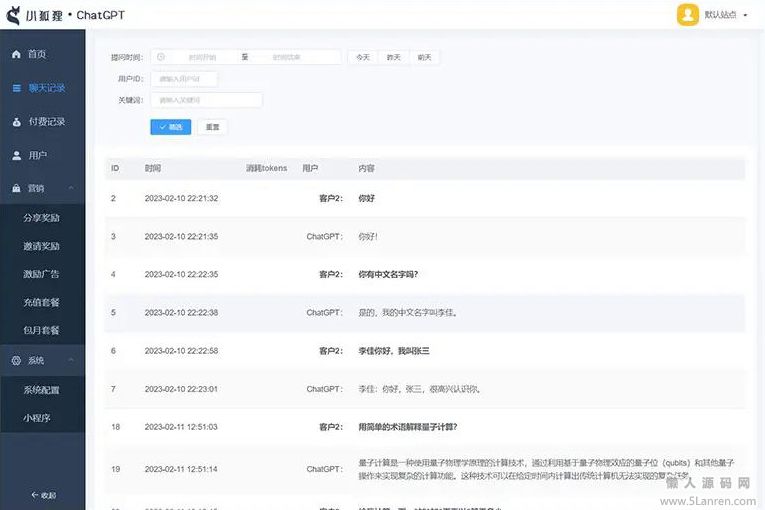765x510 pixels.
Task: Click the yellow user avatar icon
Action: click(x=687, y=15)
